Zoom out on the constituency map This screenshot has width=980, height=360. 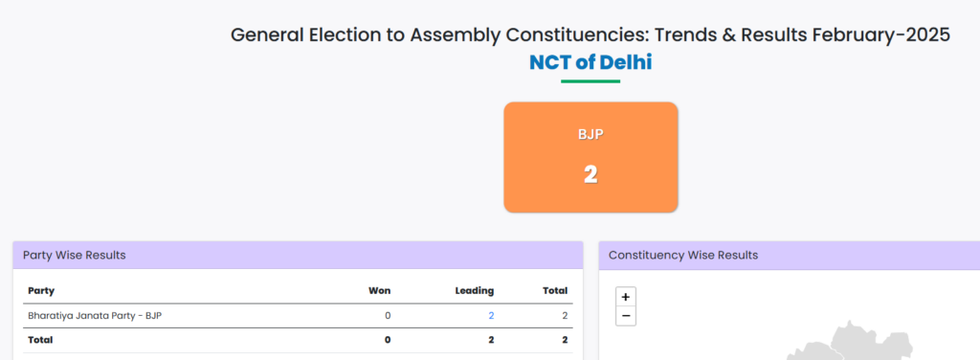(x=626, y=316)
